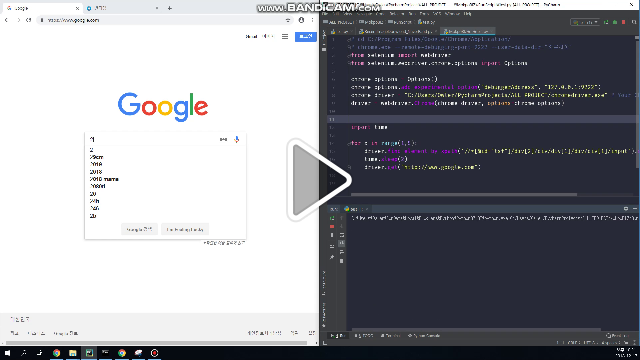The image size is (640, 360).
Task: Collapse the for loop fold marker in gutter
Action: coord(349,143)
